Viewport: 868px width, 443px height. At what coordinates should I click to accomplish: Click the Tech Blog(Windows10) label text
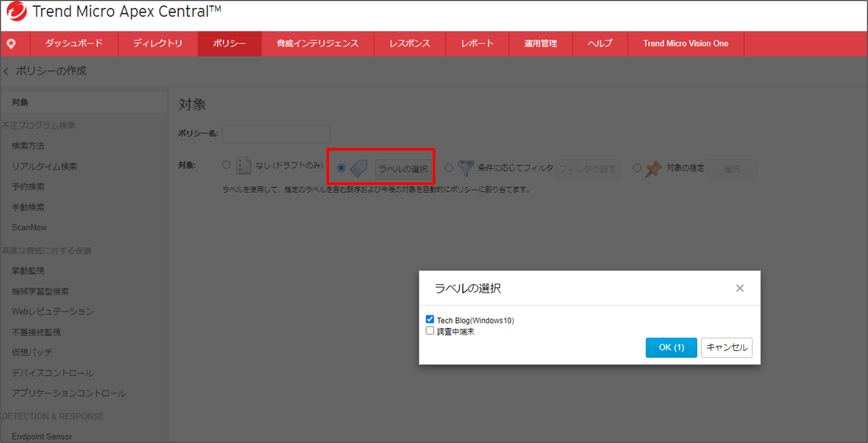click(475, 320)
